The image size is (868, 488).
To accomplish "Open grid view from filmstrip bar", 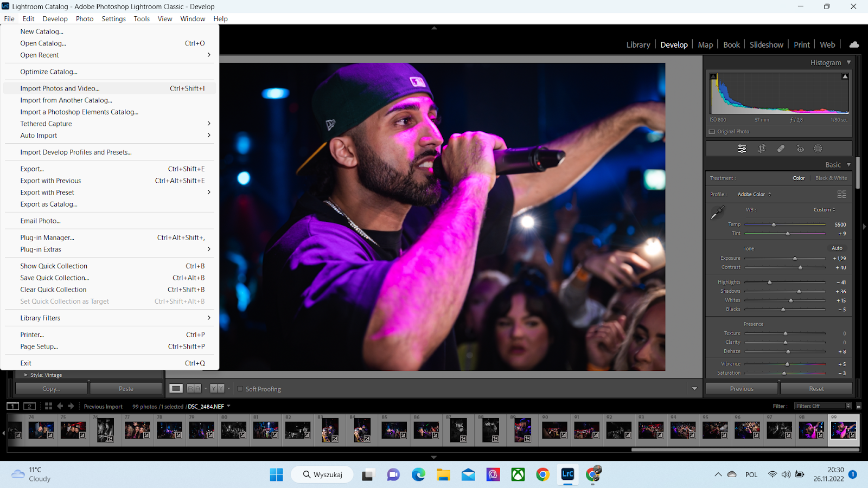I will (48, 406).
